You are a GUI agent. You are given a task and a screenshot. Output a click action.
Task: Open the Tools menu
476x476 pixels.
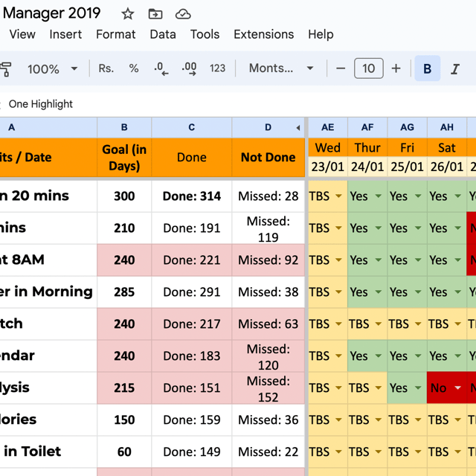tap(205, 34)
